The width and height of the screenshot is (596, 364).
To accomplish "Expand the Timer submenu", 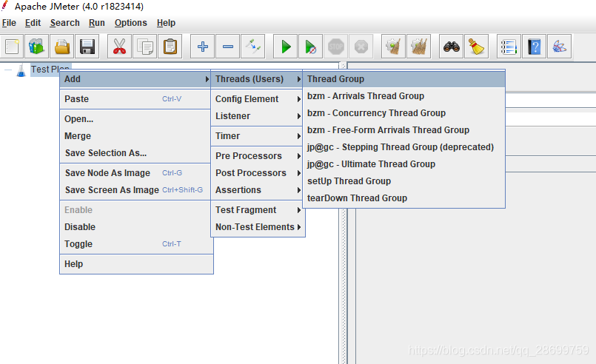I will [257, 136].
